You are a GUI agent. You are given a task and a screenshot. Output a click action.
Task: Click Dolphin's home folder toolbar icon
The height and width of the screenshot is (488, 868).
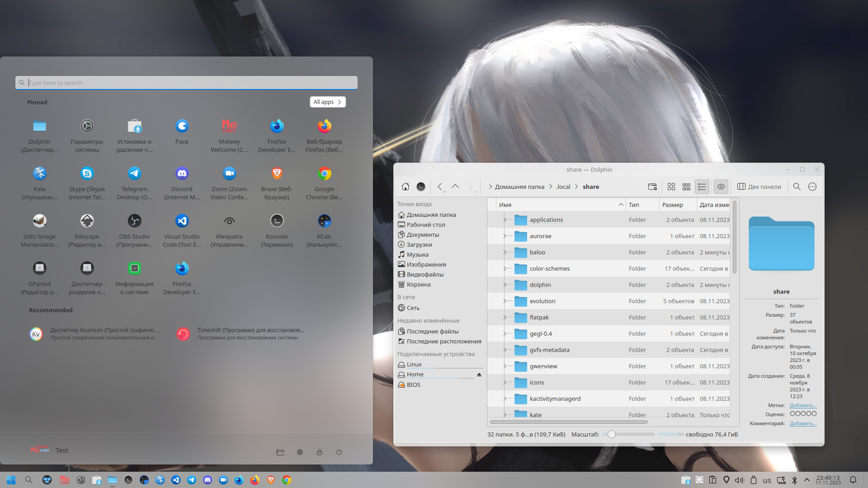[x=406, y=187]
